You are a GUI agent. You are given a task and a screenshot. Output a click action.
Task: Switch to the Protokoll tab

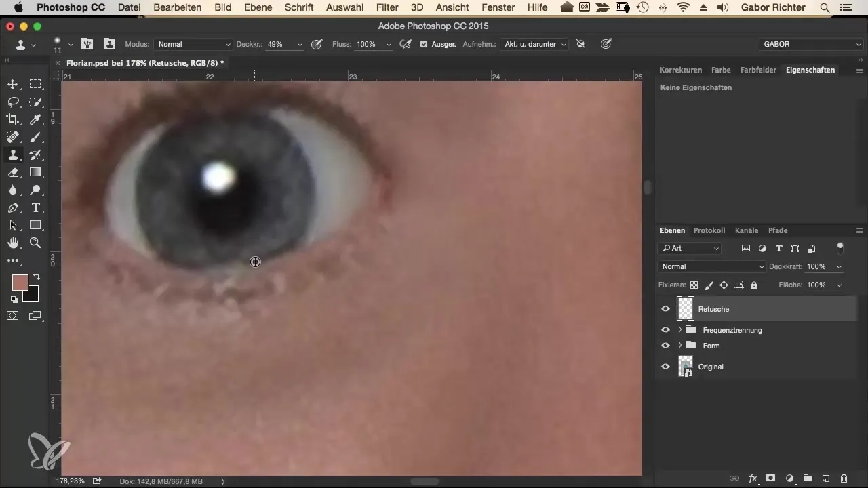709,230
